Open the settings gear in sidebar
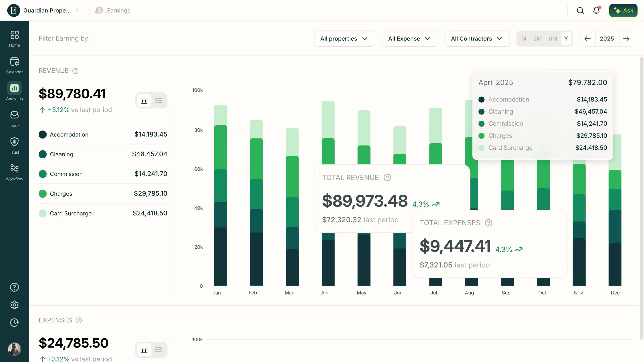Screen dimensions: 644x362 tap(14, 305)
